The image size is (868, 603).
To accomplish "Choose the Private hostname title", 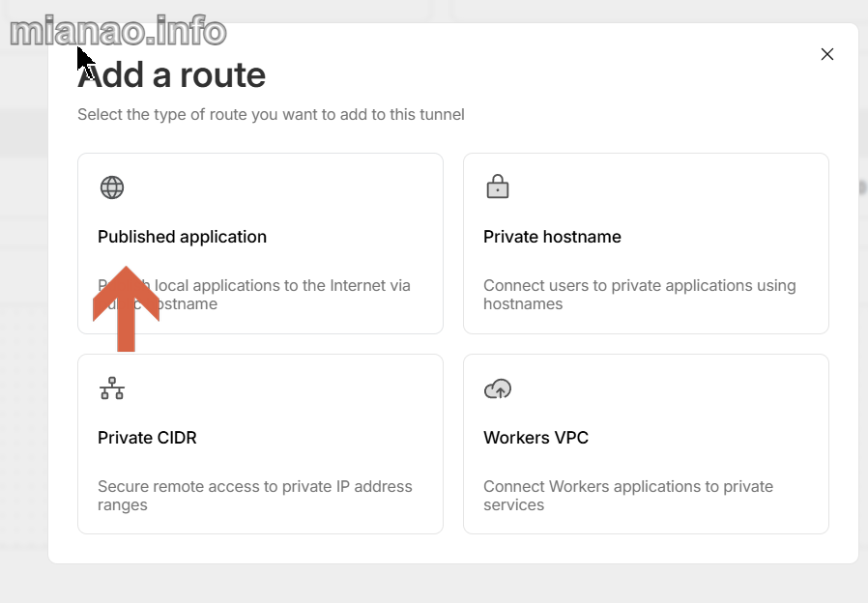I will pos(552,237).
